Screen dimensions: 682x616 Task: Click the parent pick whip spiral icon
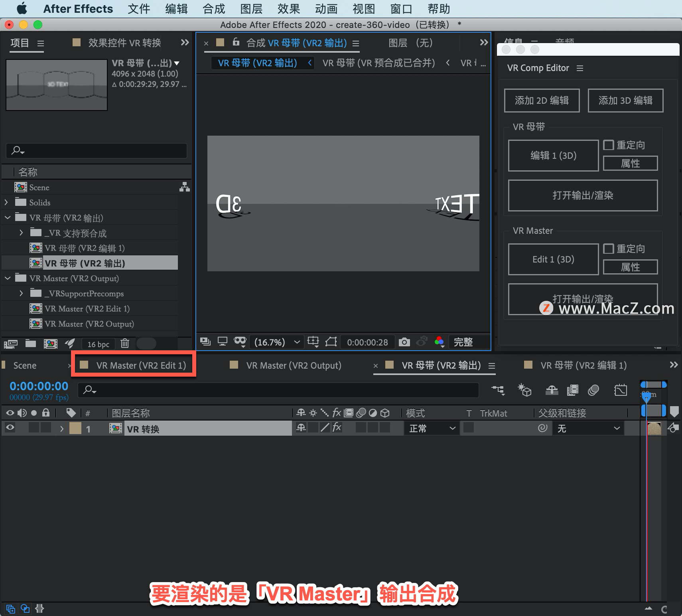(543, 428)
